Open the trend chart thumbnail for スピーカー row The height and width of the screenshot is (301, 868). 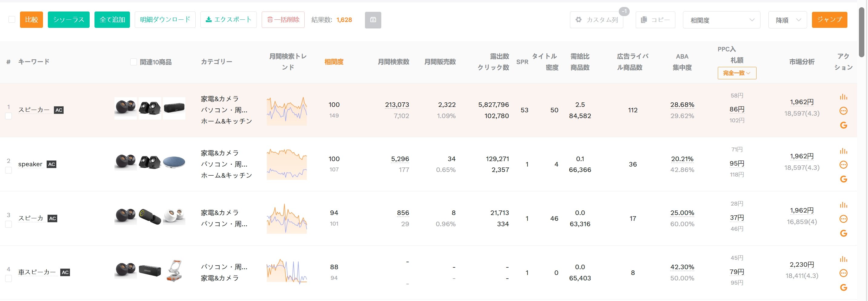pyautogui.click(x=287, y=111)
